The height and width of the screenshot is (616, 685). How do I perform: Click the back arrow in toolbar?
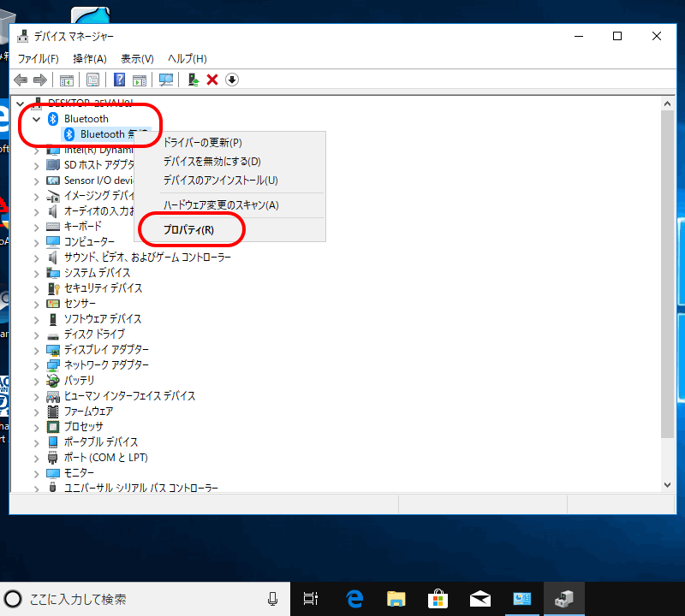21,80
